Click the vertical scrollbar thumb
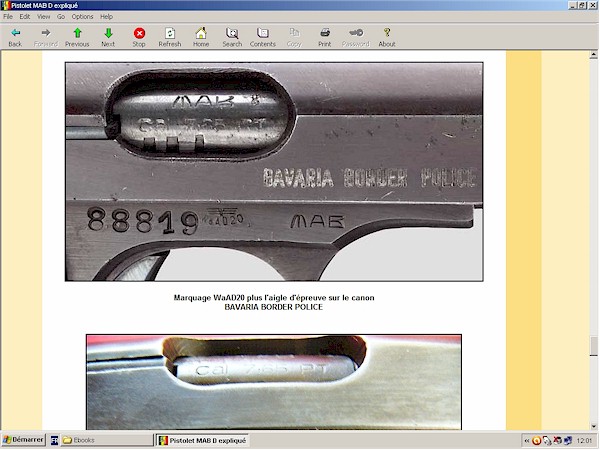The image size is (600, 450). click(x=593, y=347)
